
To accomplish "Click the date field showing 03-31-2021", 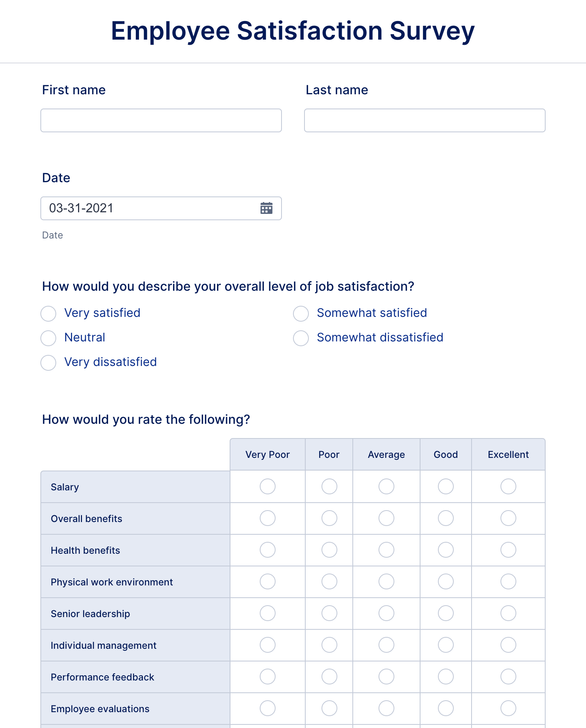I will 150,208.
